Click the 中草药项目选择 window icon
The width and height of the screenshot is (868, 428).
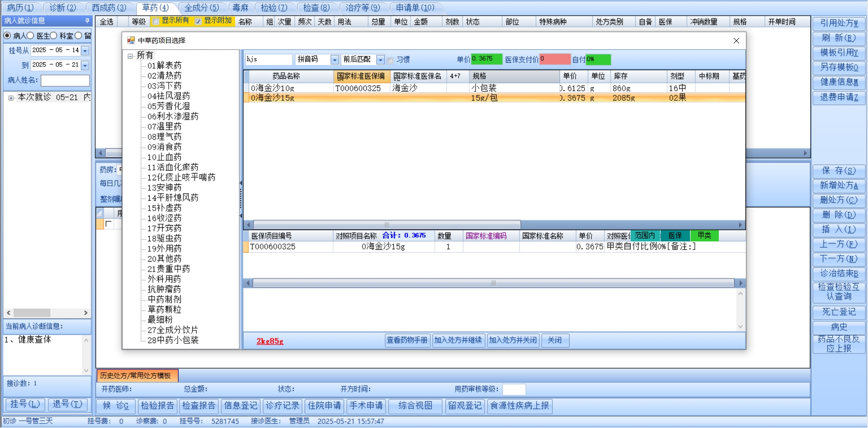[131, 40]
